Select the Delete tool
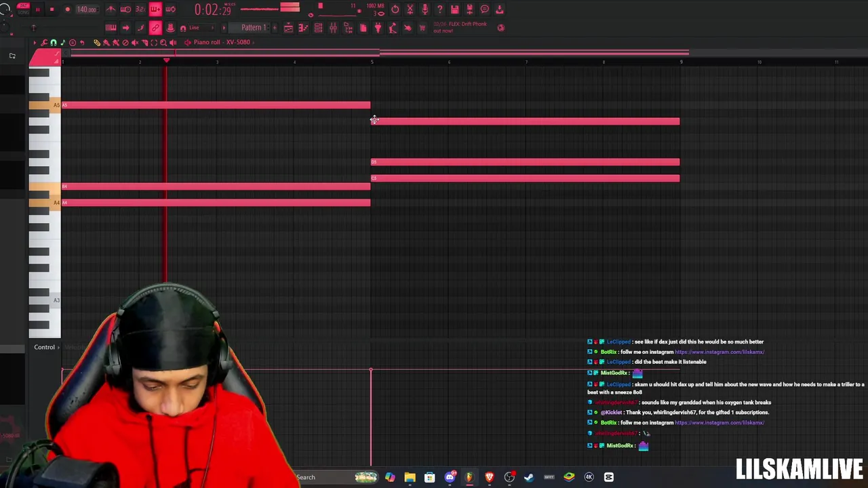The height and width of the screenshot is (488, 868). click(x=125, y=42)
